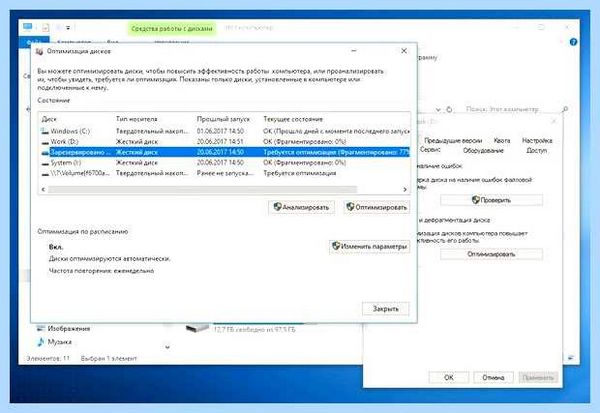Click the Музыка music note icon

click(41, 342)
